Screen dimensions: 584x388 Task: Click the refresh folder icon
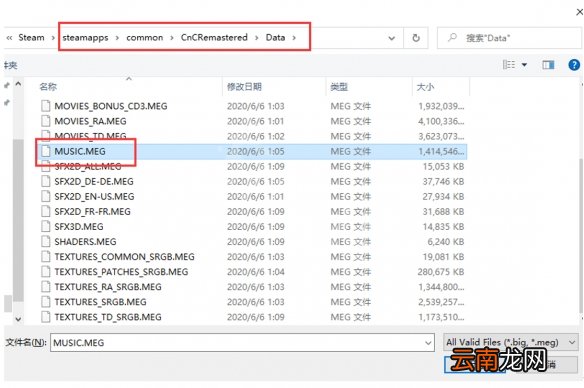pos(416,38)
